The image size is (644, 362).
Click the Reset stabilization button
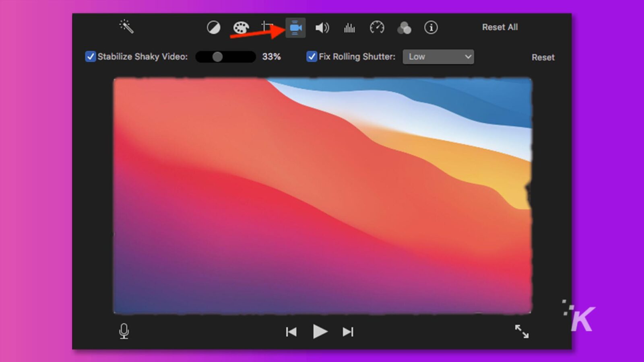(543, 58)
